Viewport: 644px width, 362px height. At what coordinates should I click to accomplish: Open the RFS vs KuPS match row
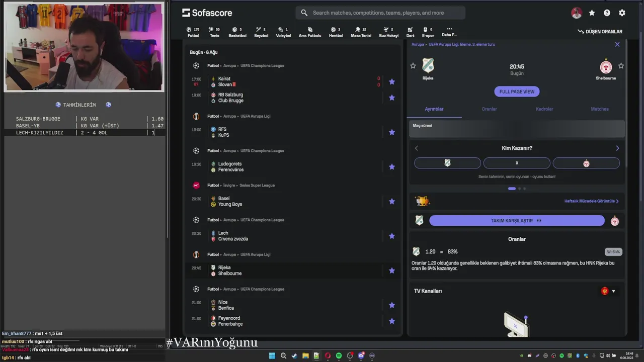coord(293,132)
